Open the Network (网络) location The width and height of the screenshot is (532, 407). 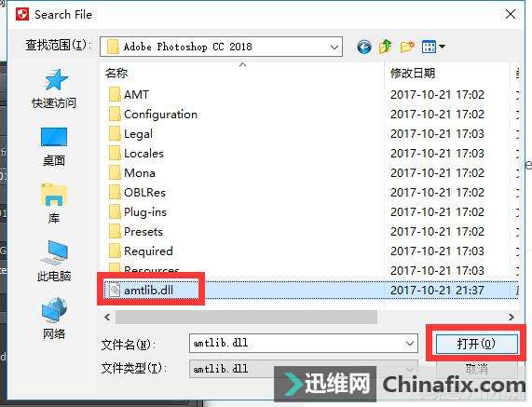[54, 319]
